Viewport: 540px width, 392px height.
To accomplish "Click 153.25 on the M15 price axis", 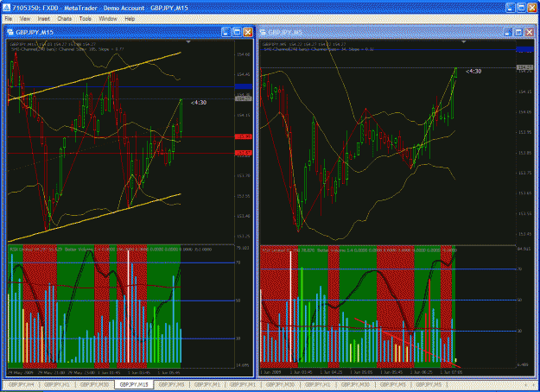I will [244, 236].
